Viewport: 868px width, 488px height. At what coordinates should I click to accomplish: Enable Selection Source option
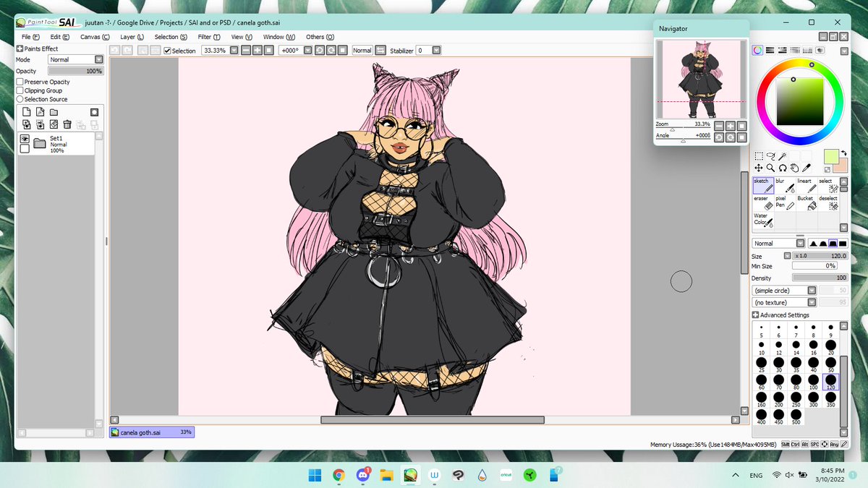coord(20,99)
